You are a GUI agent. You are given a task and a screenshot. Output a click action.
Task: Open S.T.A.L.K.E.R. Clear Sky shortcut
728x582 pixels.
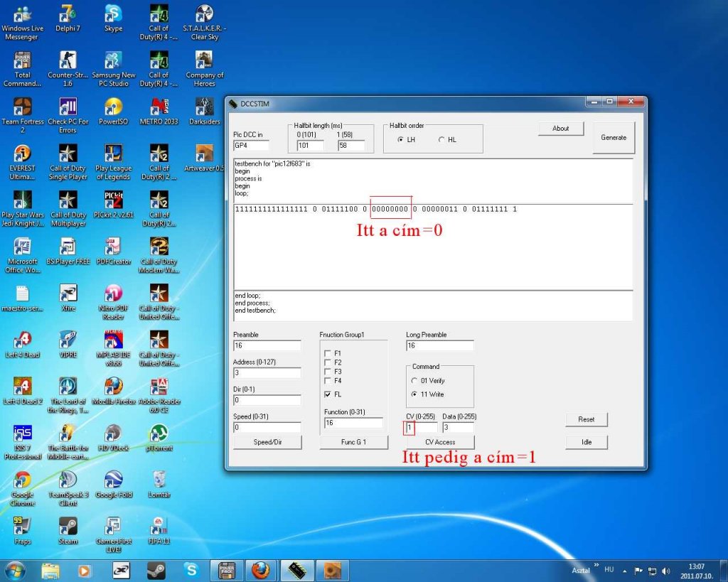pos(204,22)
